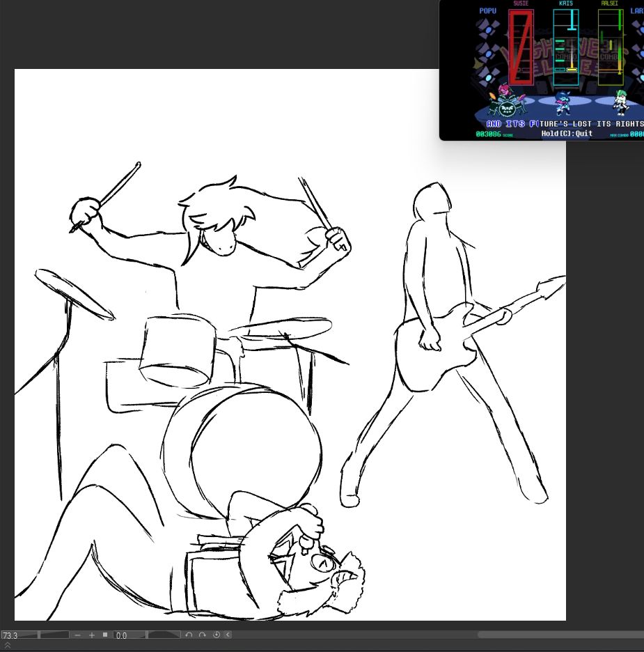Click the SUSIE label in game window
Image resolution: width=644 pixels, height=652 pixels.
pos(521,3)
